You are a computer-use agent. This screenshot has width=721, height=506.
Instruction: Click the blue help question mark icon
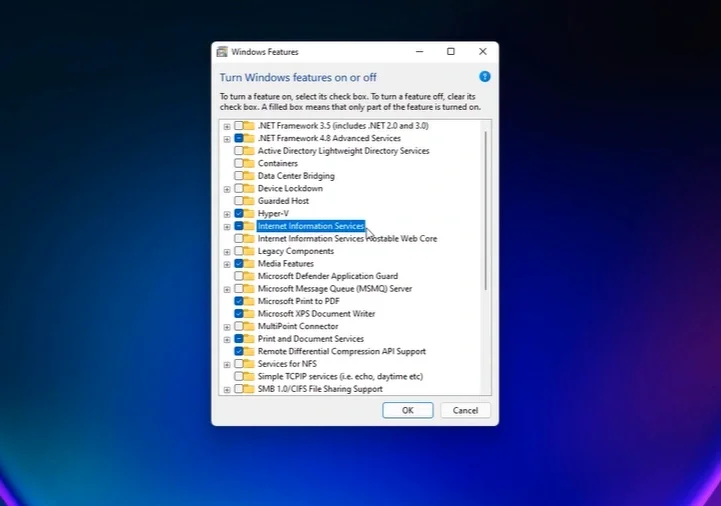485,77
